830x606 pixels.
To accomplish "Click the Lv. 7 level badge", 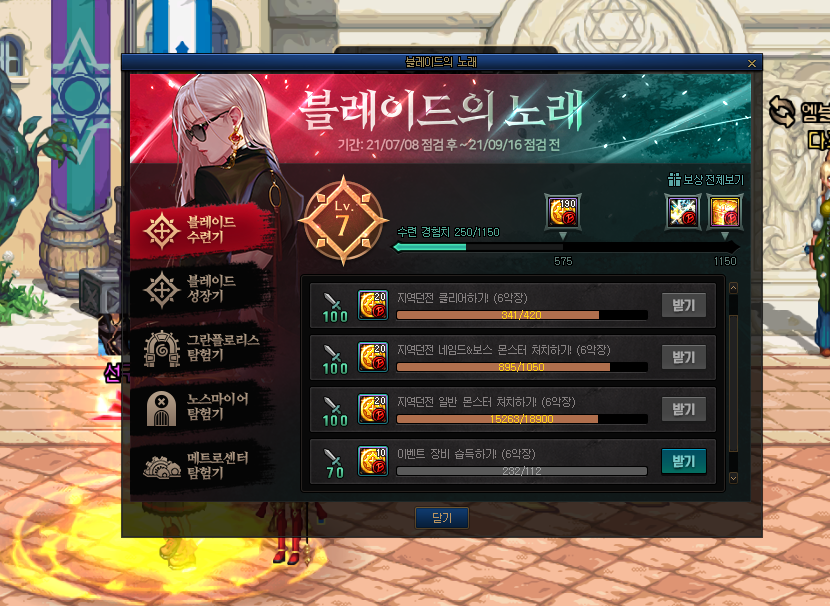I will [344, 221].
